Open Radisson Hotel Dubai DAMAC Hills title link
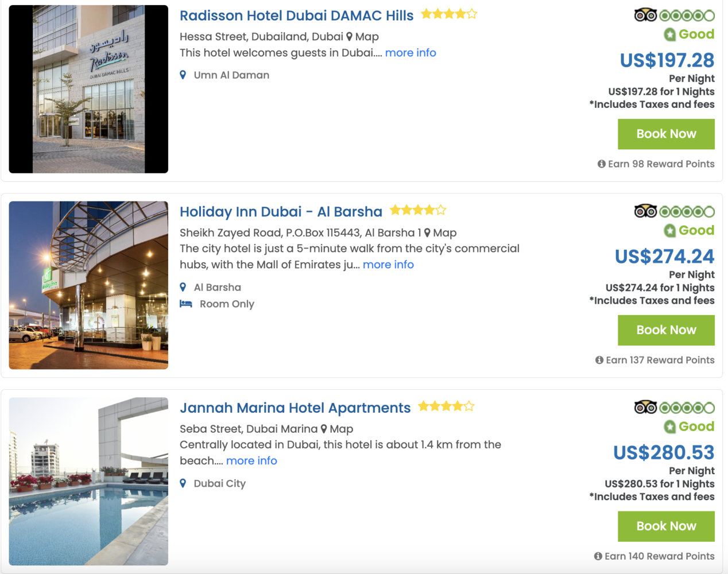The width and height of the screenshot is (728, 574). [296, 15]
